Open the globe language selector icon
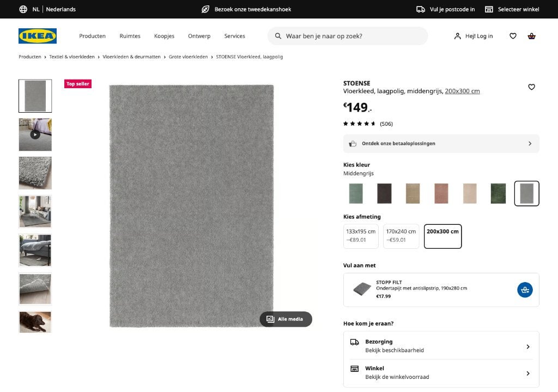 23,9
